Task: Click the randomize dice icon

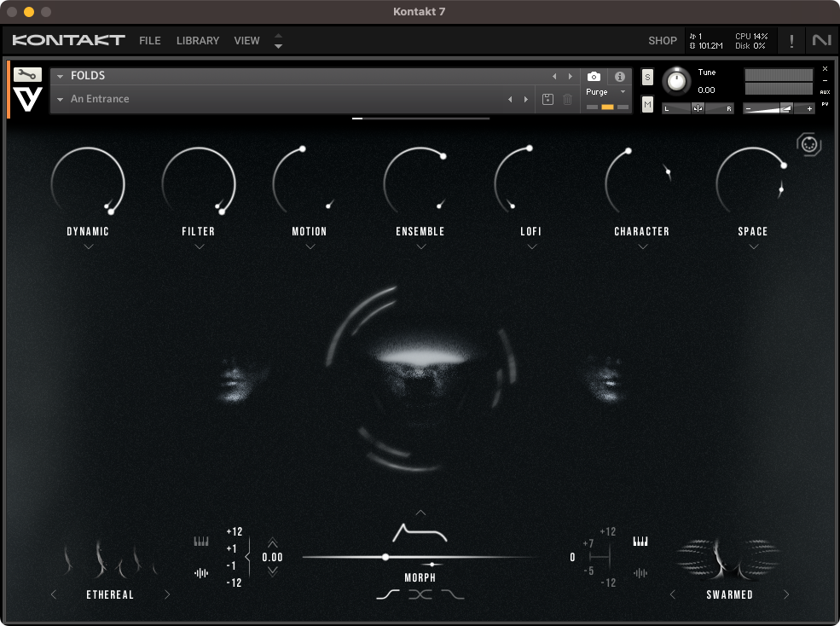Action: (x=808, y=144)
